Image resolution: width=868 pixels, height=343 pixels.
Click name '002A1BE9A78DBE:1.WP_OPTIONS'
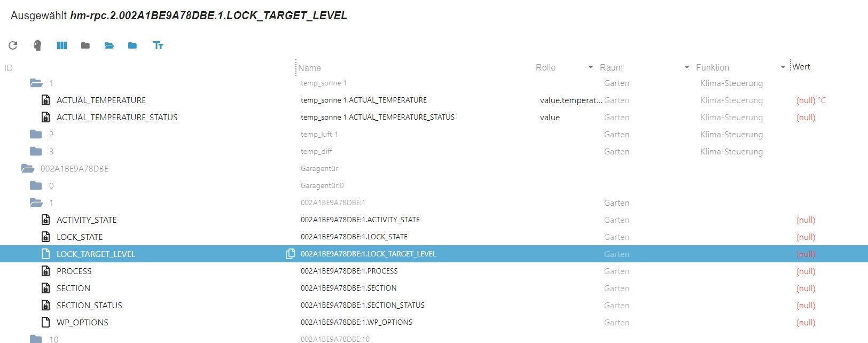click(x=357, y=322)
